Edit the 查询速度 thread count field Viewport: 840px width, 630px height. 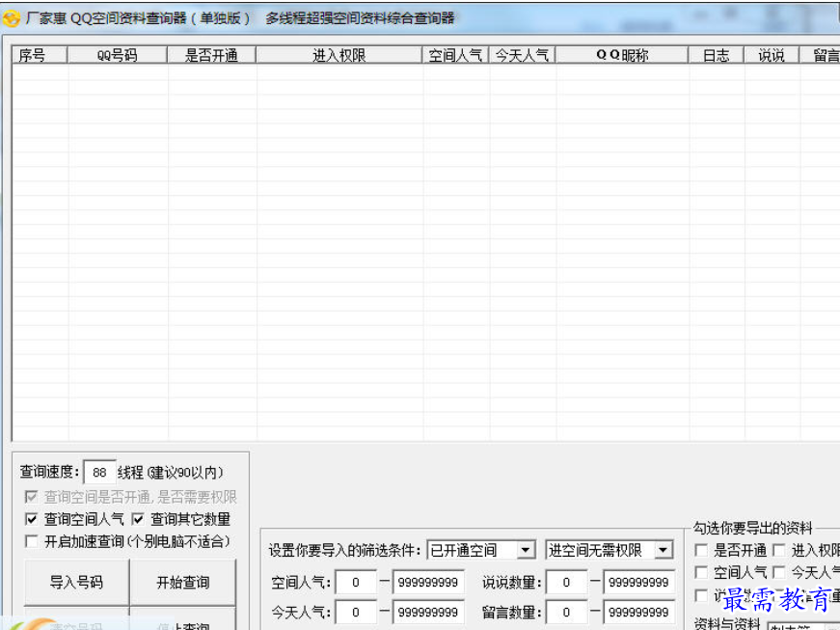coord(99,473)
